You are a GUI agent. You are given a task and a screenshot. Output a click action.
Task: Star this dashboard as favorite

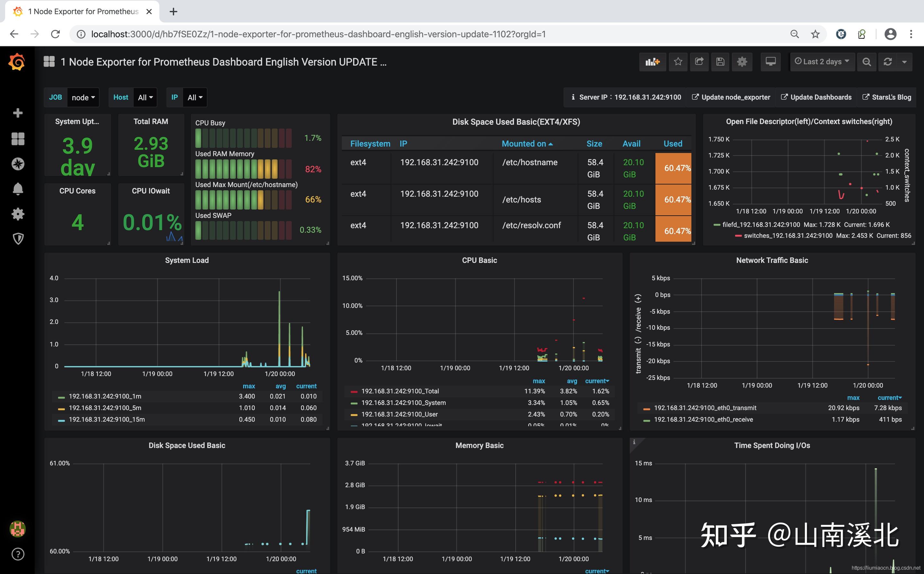(x=678, y=62)
